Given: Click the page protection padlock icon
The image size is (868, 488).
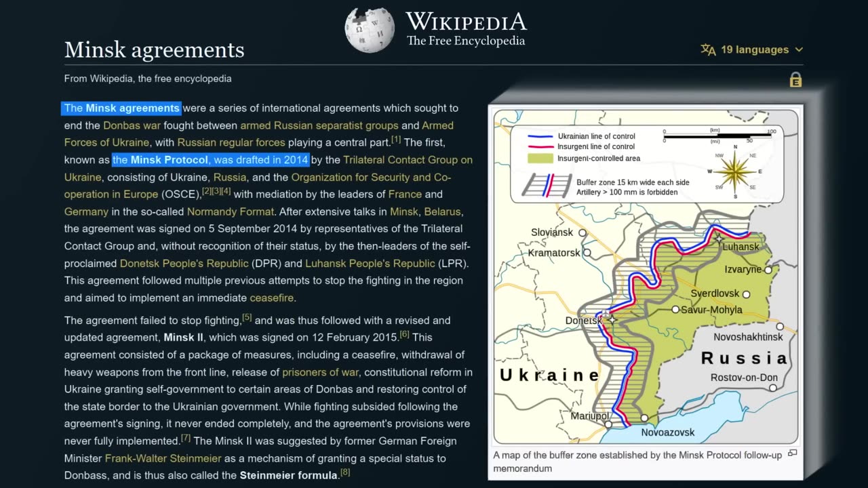Looking at the screenshot, I should point(795,80).
